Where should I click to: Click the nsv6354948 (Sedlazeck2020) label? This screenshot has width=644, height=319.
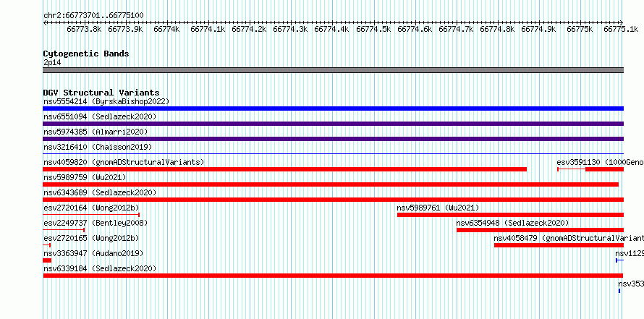[512, 223]
